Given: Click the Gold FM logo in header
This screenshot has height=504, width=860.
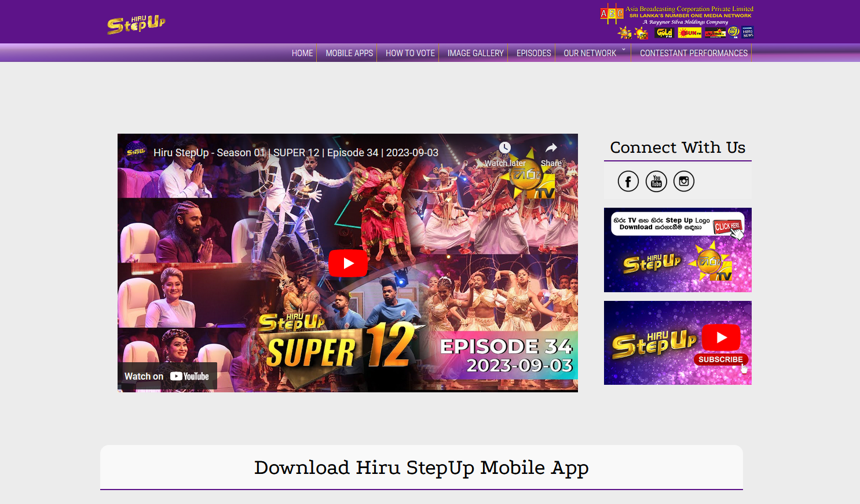Looking at the screenshot, I should pos(664,33).
